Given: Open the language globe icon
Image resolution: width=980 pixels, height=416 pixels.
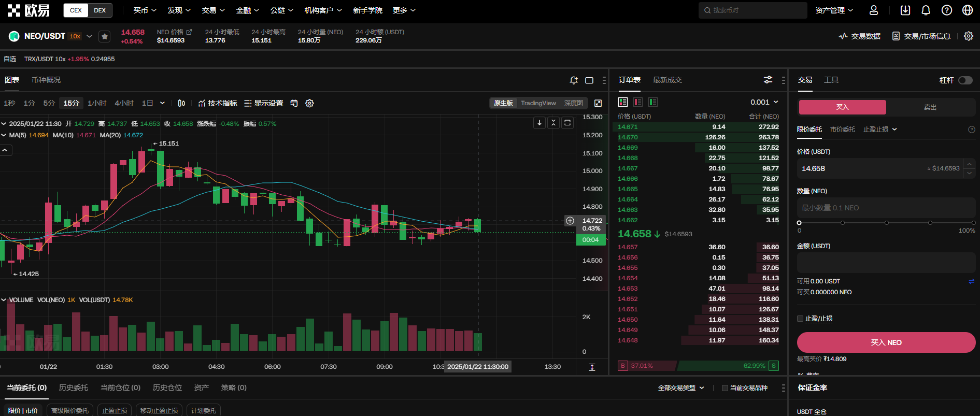Looking at the screenshot, I should pos(967,10).
